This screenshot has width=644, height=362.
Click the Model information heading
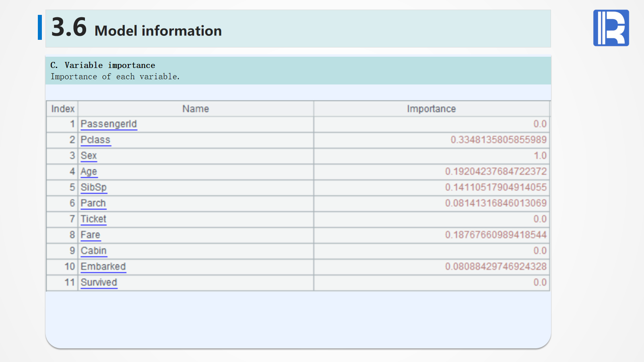[x=158, y=31]
